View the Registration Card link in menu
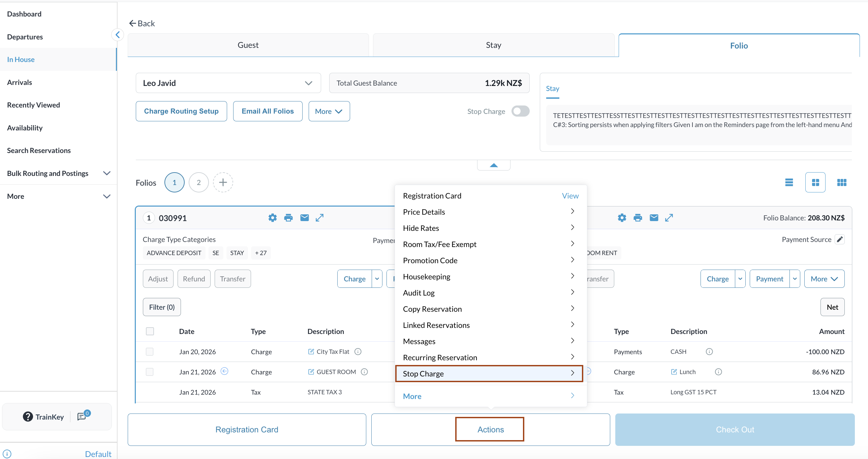The width and height of the screenshot is (868, 459). click(570, 196)
